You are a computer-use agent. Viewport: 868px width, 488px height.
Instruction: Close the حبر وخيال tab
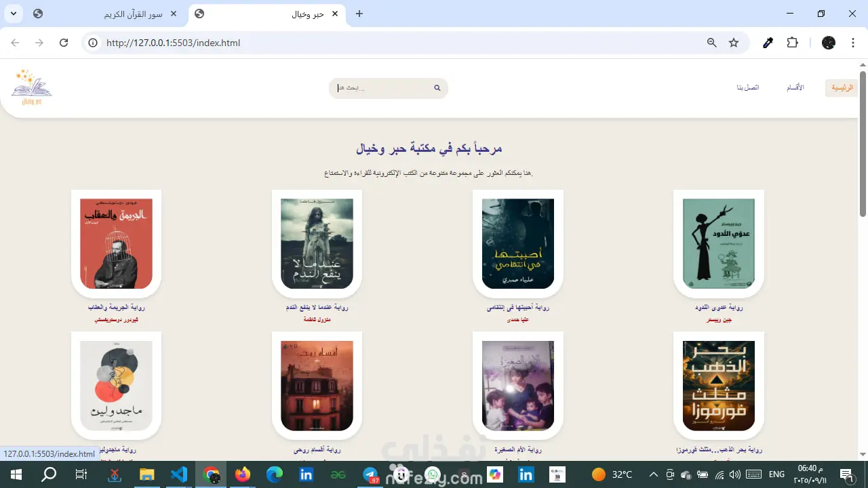click(x=335, y=14)
